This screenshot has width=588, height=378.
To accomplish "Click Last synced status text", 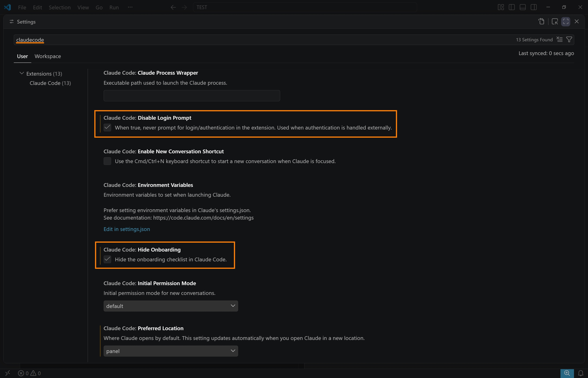I will point(546,53).
